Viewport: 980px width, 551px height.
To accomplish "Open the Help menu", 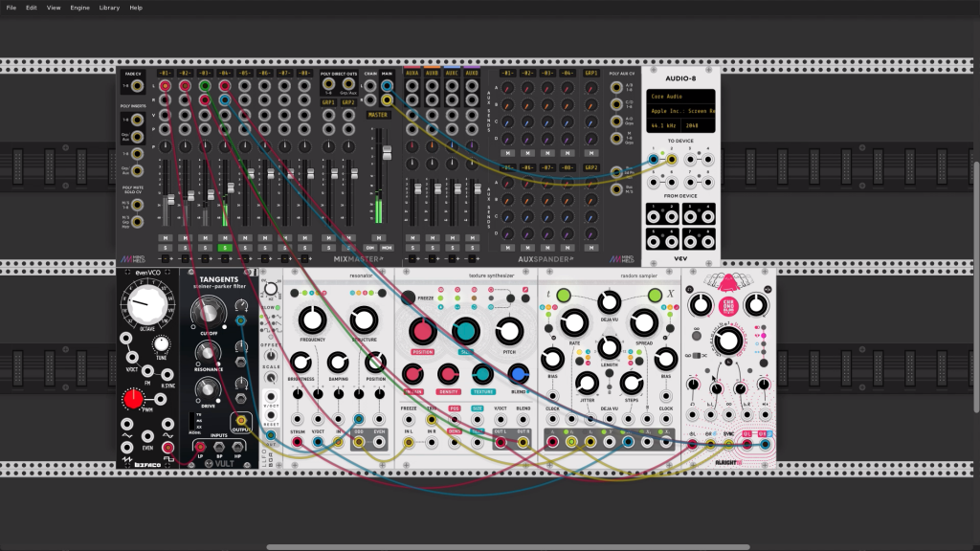I will (136, 8).
